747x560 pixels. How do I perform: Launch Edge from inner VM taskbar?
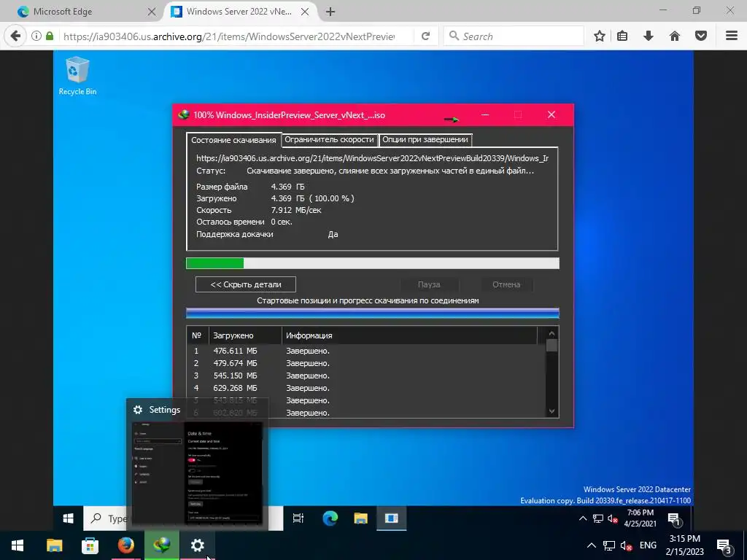330,518
